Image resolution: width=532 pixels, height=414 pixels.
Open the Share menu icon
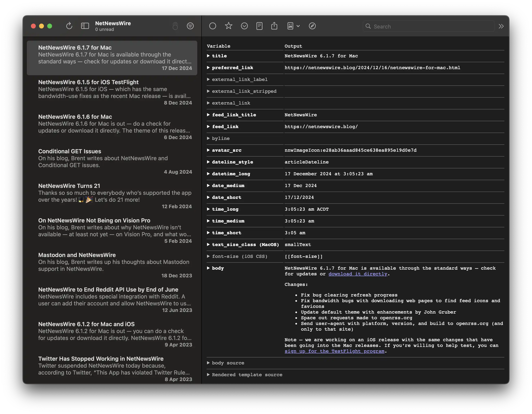pyautogui.click(x=274, y=26)
